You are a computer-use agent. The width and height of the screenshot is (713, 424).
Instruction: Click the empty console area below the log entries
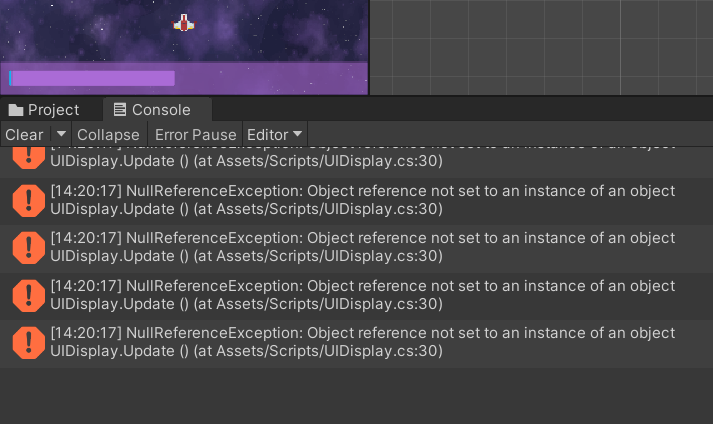pos(356,395)
